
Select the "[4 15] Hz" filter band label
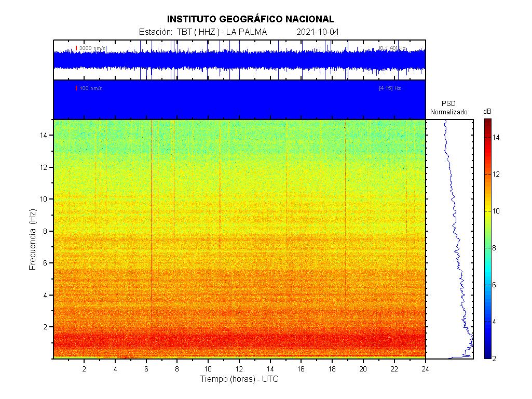tap(390, 88)
